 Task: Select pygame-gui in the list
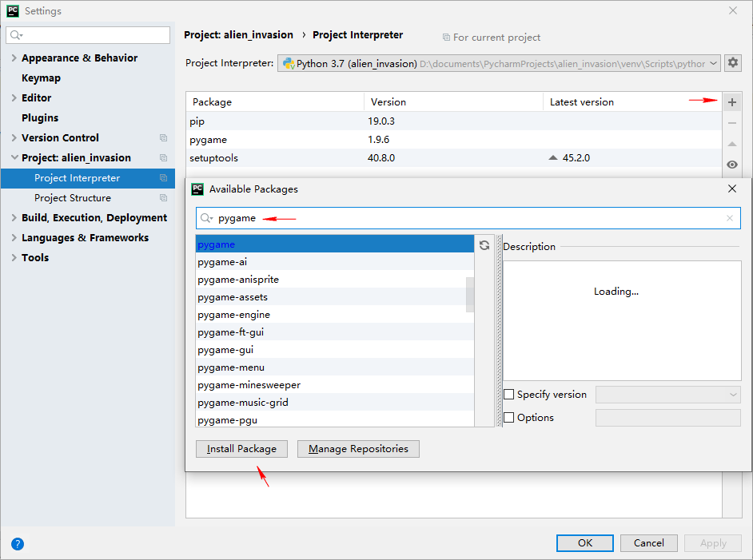[x=335, y=350]
